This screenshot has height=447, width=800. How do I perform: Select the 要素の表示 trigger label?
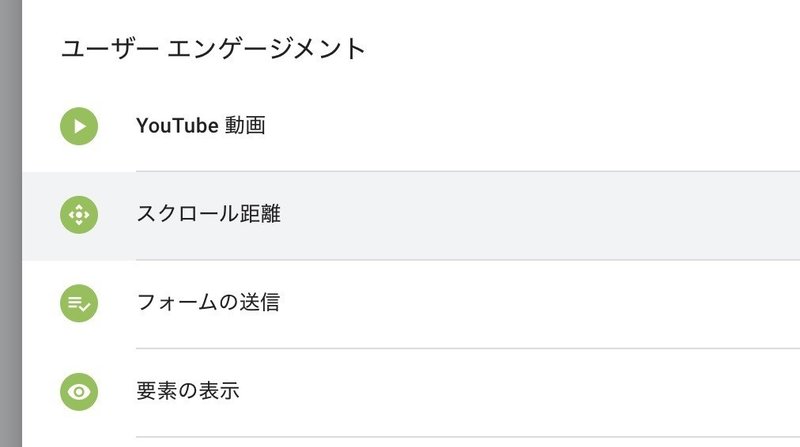point(188,390)
